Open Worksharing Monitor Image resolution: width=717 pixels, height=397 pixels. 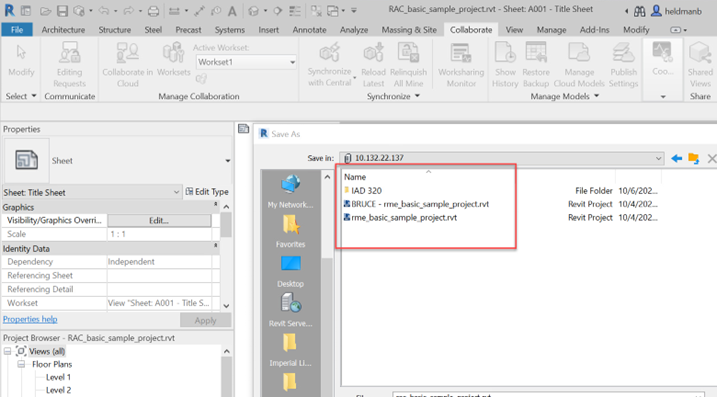click(x=461, y=64)
